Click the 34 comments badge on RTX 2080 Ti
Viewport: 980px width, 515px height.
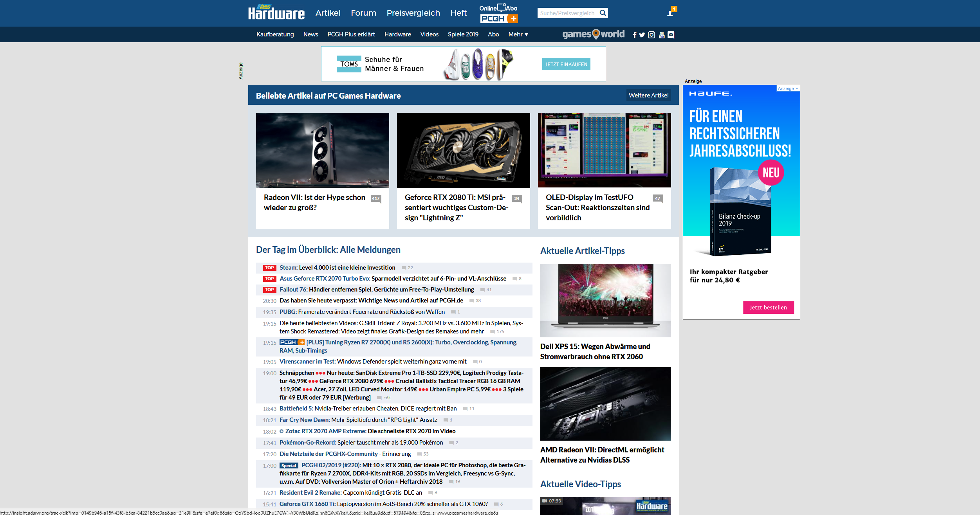(x=517, y=198)
